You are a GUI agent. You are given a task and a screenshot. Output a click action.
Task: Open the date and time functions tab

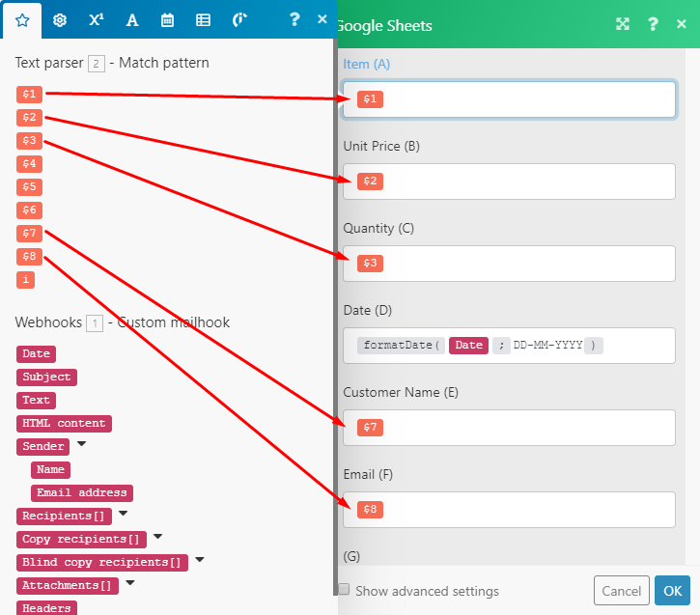pyautogui.click(x=167, y=20)
